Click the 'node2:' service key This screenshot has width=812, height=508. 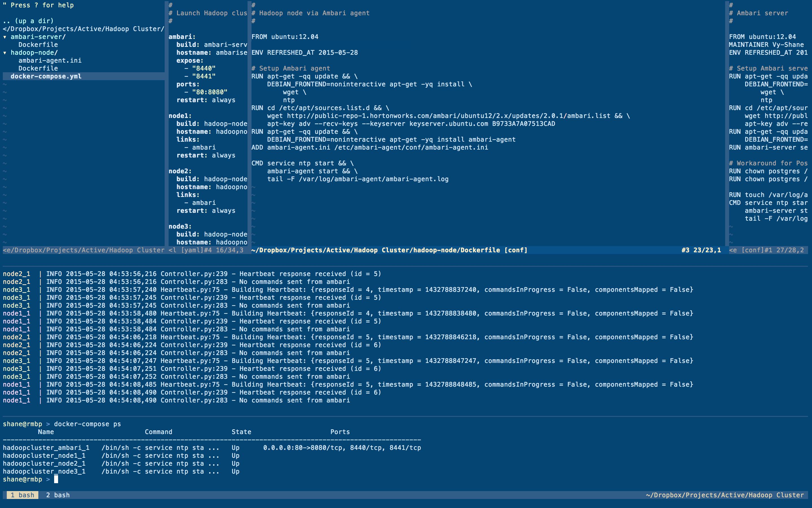pyautogui.click(x=180, y=171)
